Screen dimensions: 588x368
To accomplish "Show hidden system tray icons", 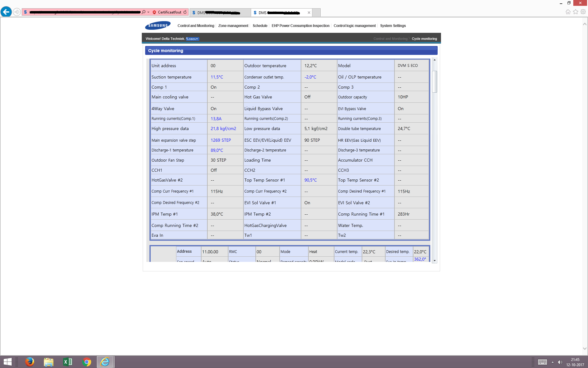I will click(x=552, y=362).
